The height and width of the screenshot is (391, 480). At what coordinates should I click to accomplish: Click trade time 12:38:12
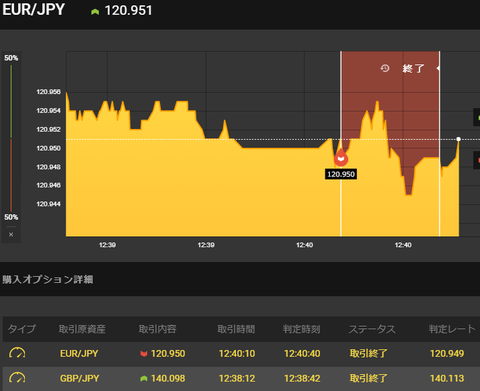(237, 379)
